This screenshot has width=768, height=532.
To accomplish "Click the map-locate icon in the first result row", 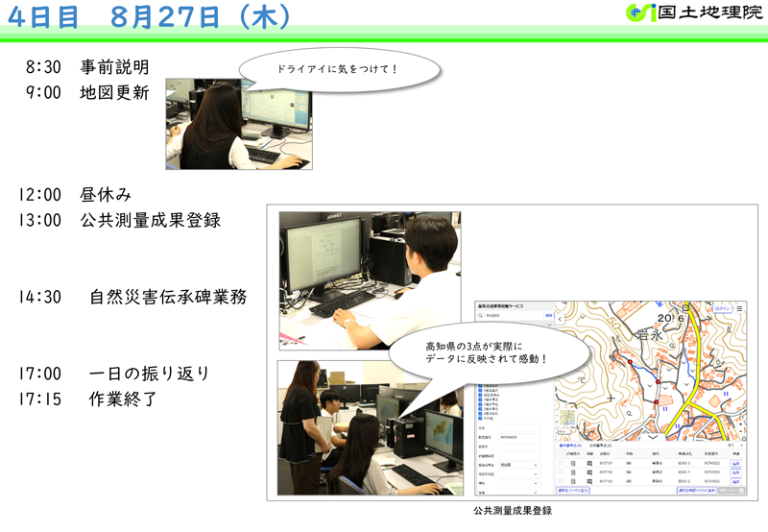I will (x=589, y=464).
